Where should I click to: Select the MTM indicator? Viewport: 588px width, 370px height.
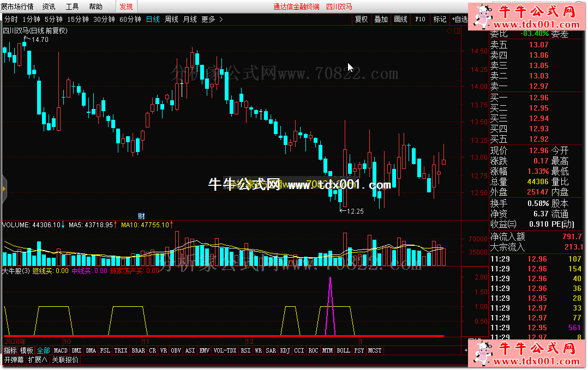pos(327,350)
